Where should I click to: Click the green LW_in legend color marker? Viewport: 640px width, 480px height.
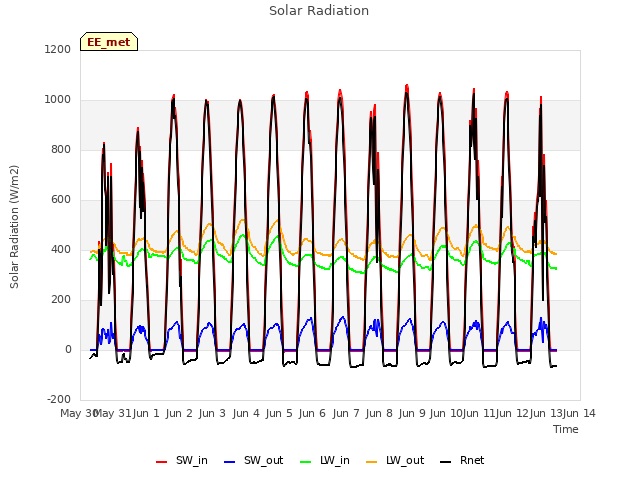click(306, 462)
